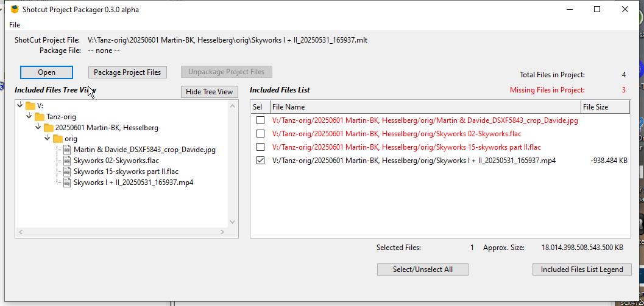The height and width of the screenshot is (306, 644).
Task: Uncheck the Skyworks I + II mp4 checkbox
Action: [x=260, y=161]
